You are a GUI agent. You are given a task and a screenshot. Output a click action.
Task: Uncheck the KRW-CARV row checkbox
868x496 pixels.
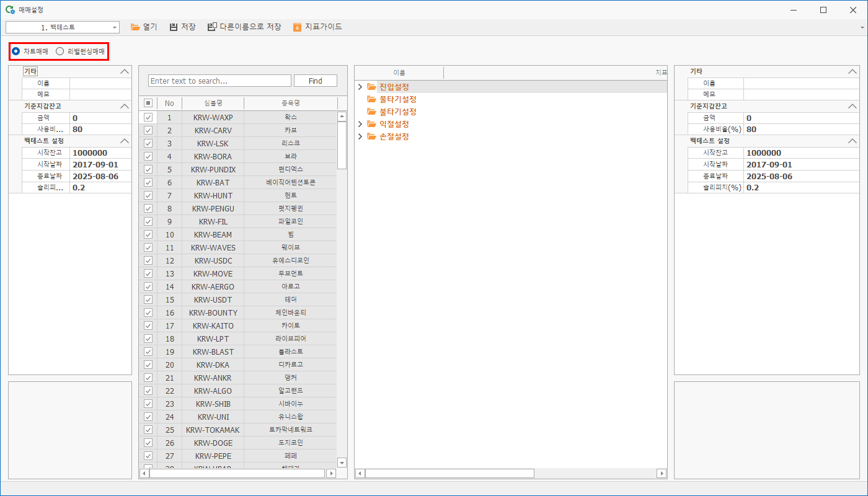[x=148, y=130]
